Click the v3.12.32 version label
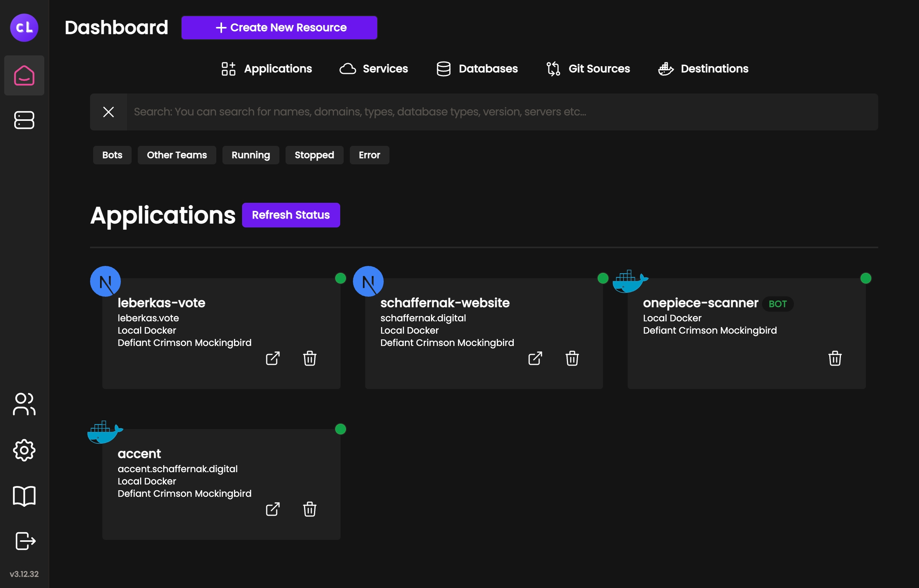 (24, 574)
